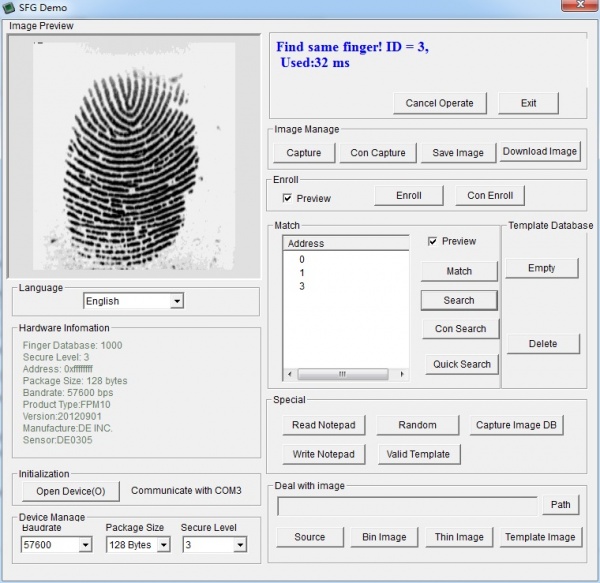
Task: Toggle the Preview checkbox in Enroll group
Action: [287, 198]
